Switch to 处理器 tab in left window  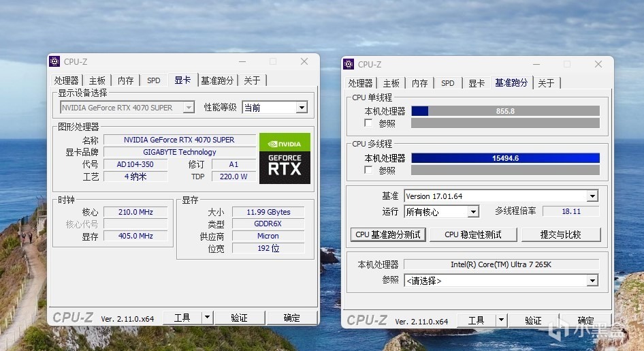[66, 80]
